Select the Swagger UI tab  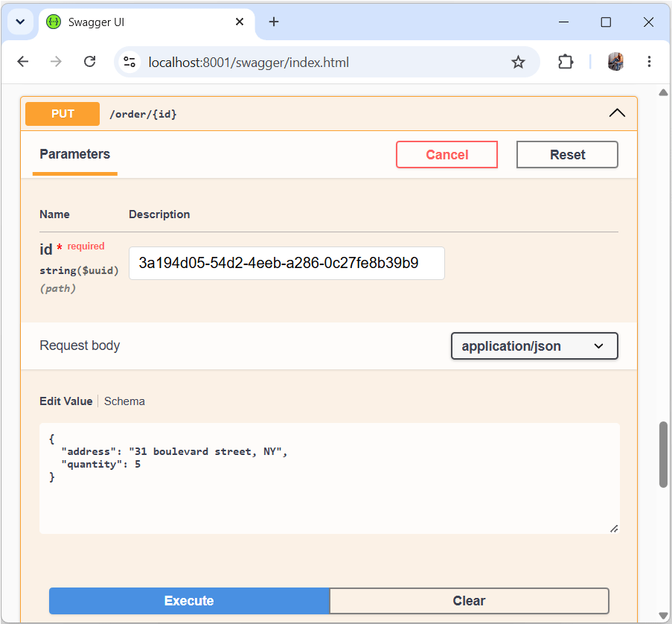(x=147, y=22)
